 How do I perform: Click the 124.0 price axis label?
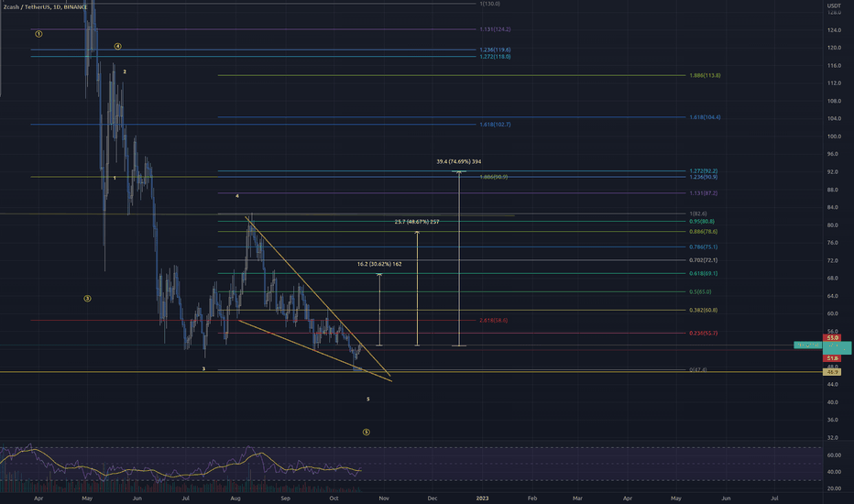834,30
